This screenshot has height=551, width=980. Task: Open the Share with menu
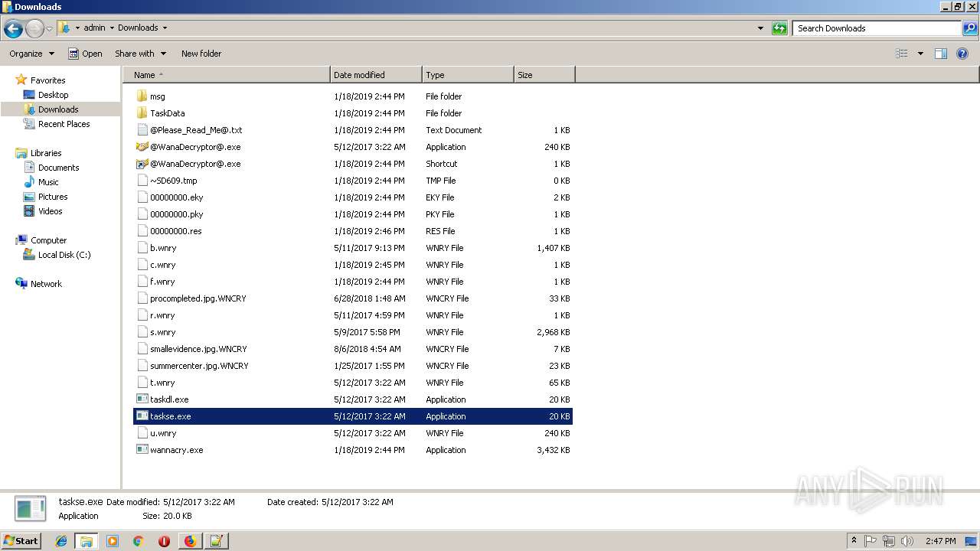click(141, 54)
